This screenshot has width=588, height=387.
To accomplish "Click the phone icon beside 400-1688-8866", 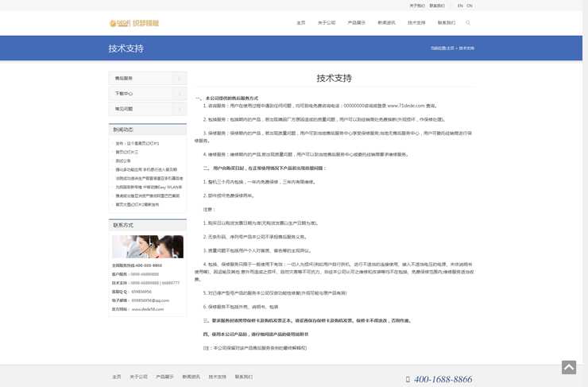I will point(408,380).
